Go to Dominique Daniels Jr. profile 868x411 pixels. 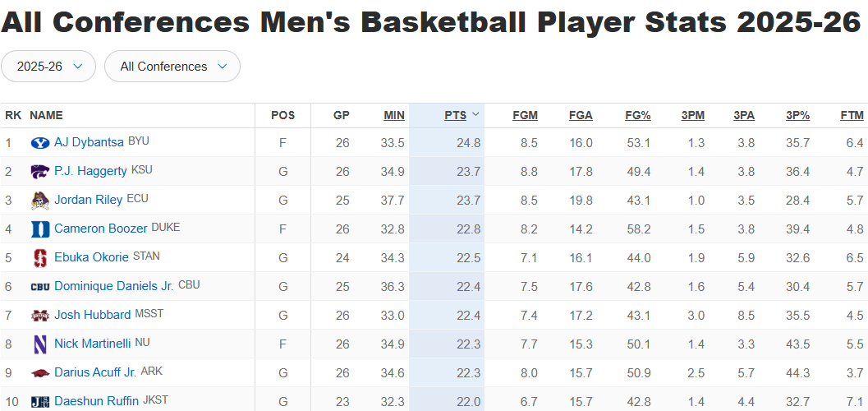point(113,286)
